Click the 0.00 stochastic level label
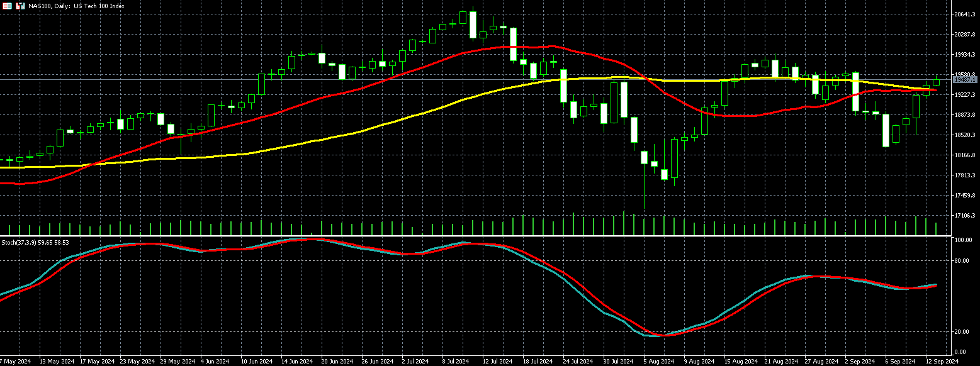 (x=960, y=352)
